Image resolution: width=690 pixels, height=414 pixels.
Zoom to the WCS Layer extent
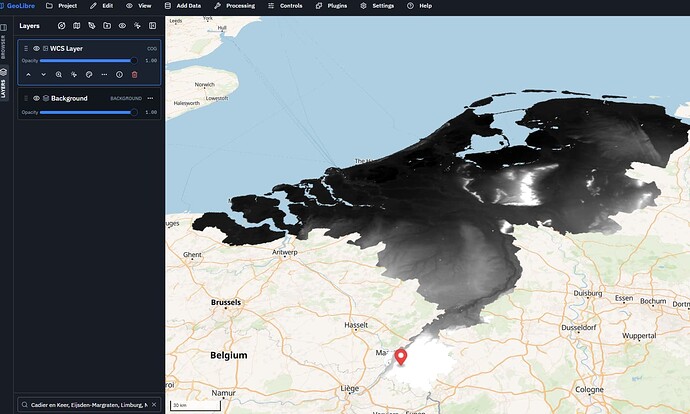coord(59,75)
